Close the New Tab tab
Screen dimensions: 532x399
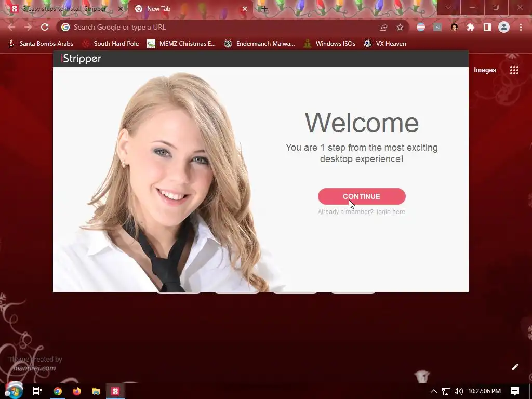click(x=245, y=9)
